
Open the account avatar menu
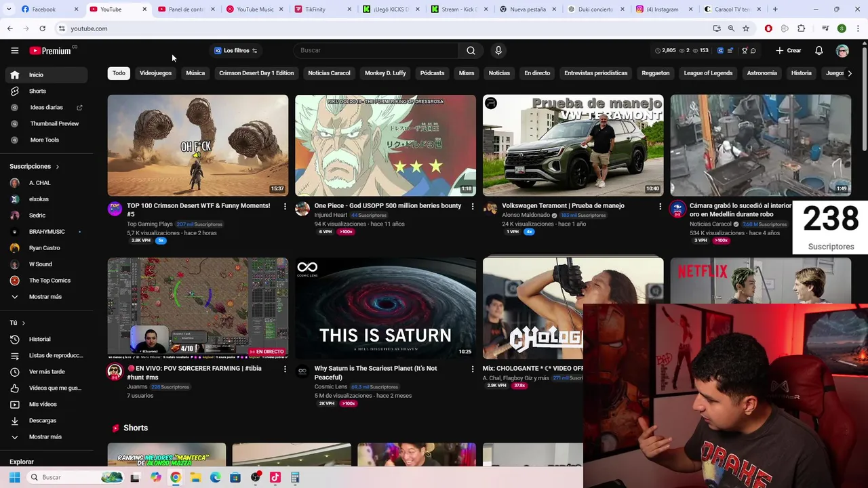click(x=842, y=51)
